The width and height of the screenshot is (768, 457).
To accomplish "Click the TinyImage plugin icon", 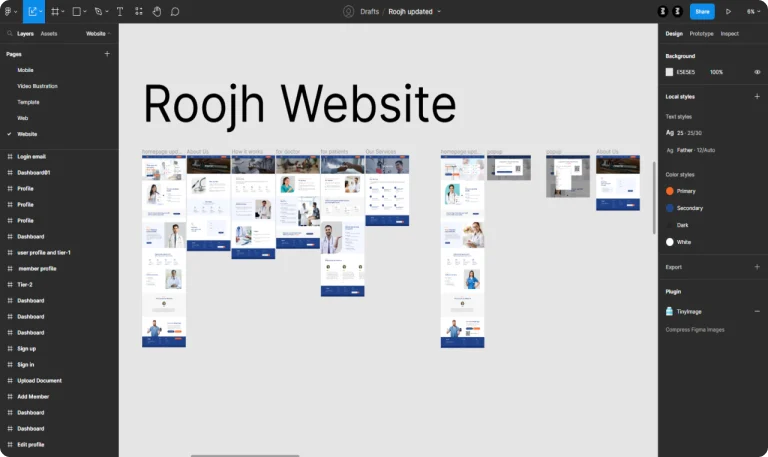I will [x=669, y=312].
